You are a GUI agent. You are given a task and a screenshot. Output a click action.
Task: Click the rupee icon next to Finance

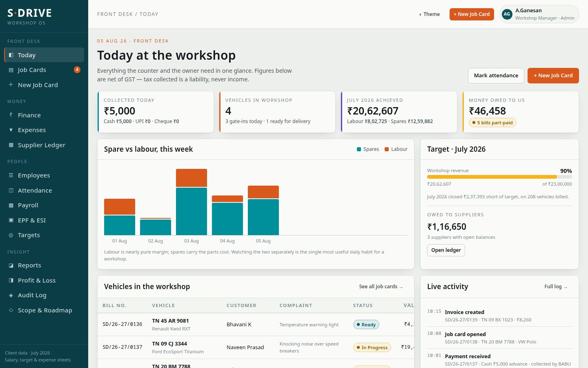(11, 115)
